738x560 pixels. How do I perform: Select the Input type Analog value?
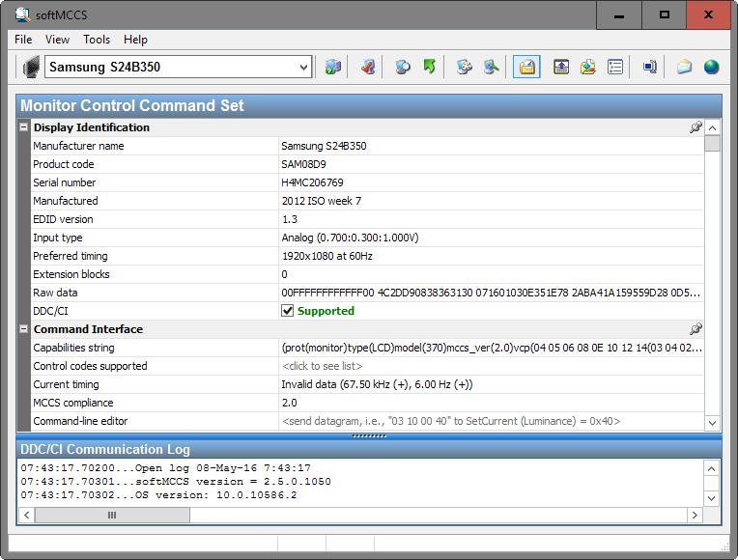350,238
